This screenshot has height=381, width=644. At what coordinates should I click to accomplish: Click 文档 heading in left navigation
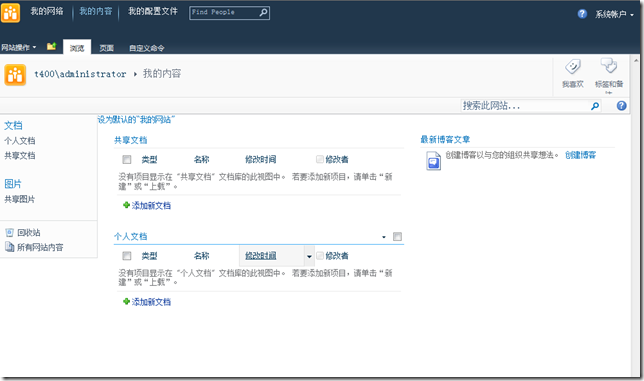(13, 125)
